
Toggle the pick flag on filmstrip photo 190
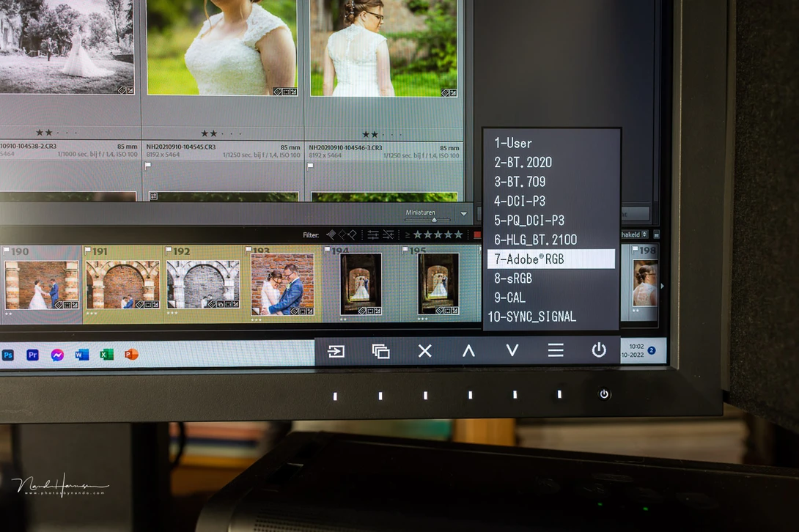point(6,251)
